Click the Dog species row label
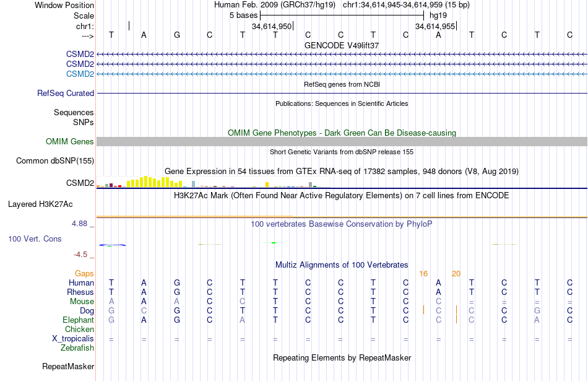Image resolution: width=588 pixels, height=381 pixels. (87, 311)
